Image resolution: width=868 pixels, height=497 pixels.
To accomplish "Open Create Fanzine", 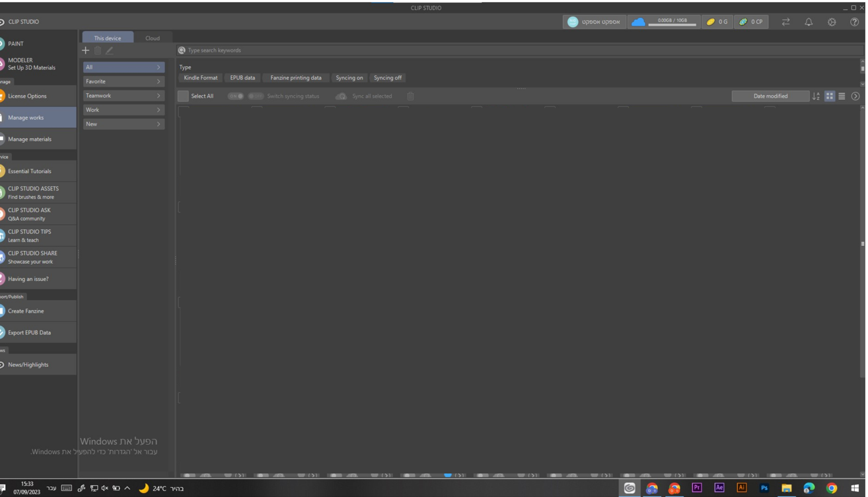I will point(38,311).
